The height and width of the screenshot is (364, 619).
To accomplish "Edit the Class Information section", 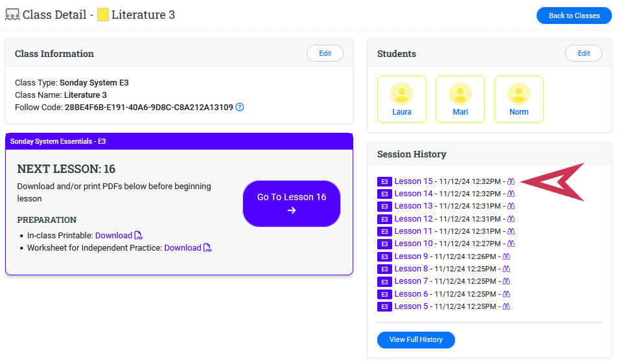I will tap(325, 54).
